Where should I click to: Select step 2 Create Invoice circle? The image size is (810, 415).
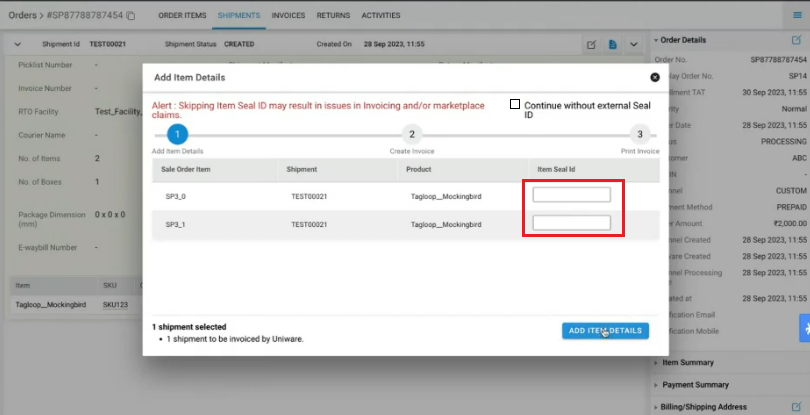click(x=412, y=134)
